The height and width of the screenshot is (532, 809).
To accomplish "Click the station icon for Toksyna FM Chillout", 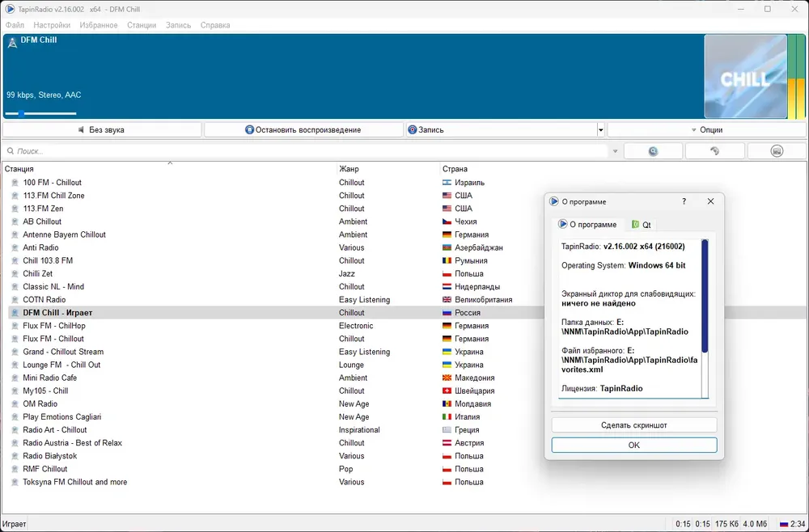I will click(15, 482).
